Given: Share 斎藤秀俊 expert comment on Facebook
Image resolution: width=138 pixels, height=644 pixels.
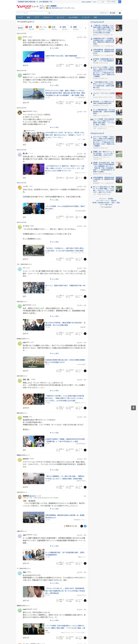Looking at the screenshot, I should pos(85,526).
